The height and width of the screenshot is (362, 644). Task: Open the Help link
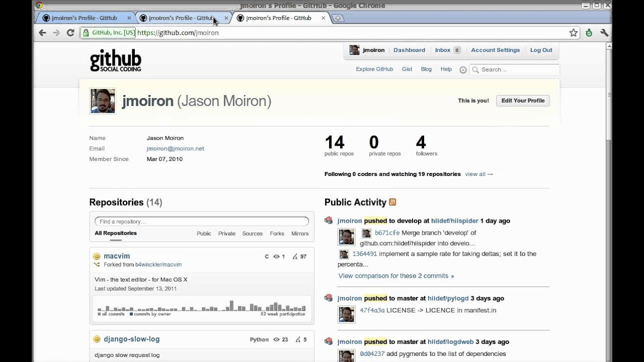(446, 69)
